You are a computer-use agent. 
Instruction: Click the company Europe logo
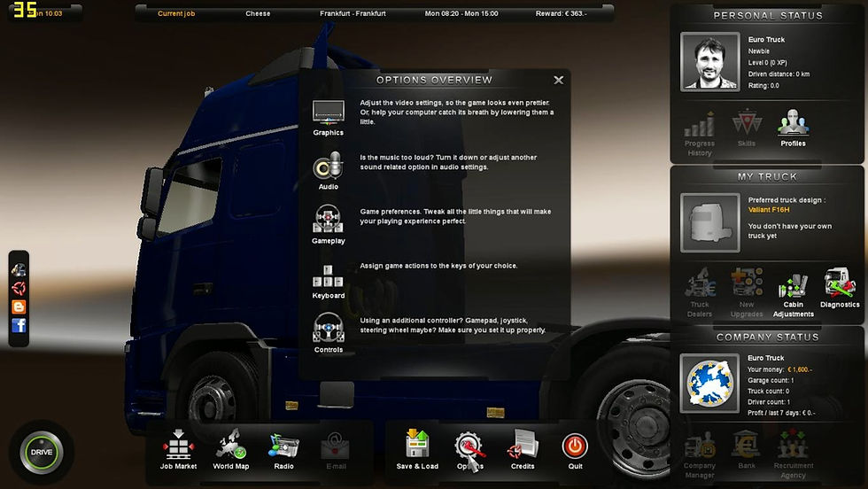point(709,384)
